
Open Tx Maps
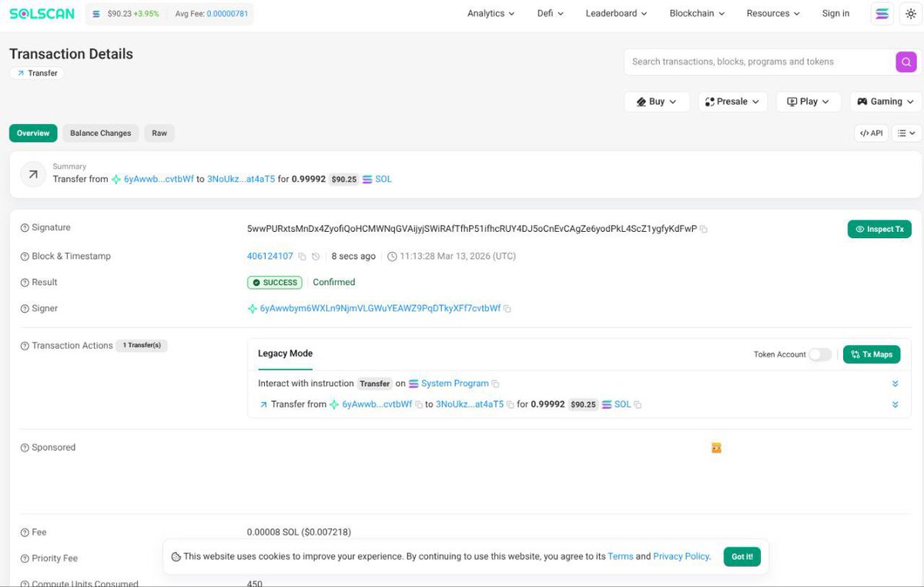click(872, 354)
